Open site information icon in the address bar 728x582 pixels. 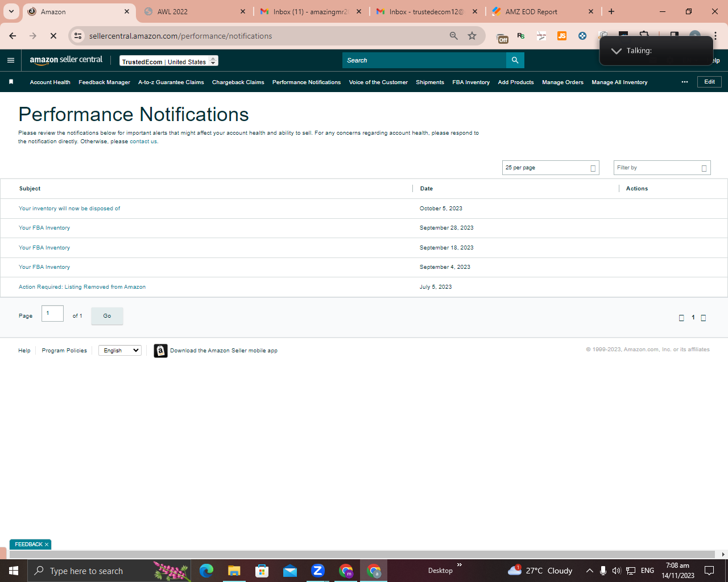[x=78, y=36]
